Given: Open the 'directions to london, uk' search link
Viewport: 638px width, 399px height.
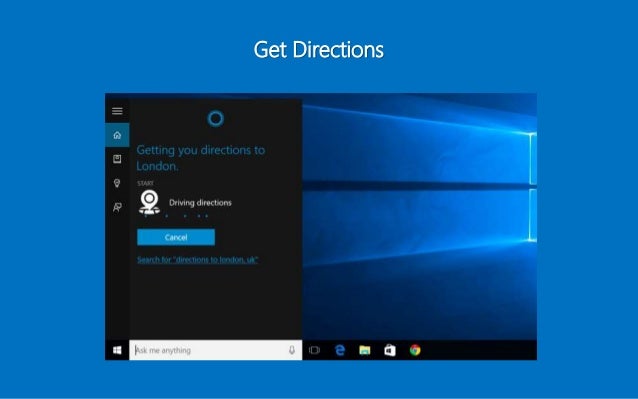Looking at the screenshot, I should [198, 259].
